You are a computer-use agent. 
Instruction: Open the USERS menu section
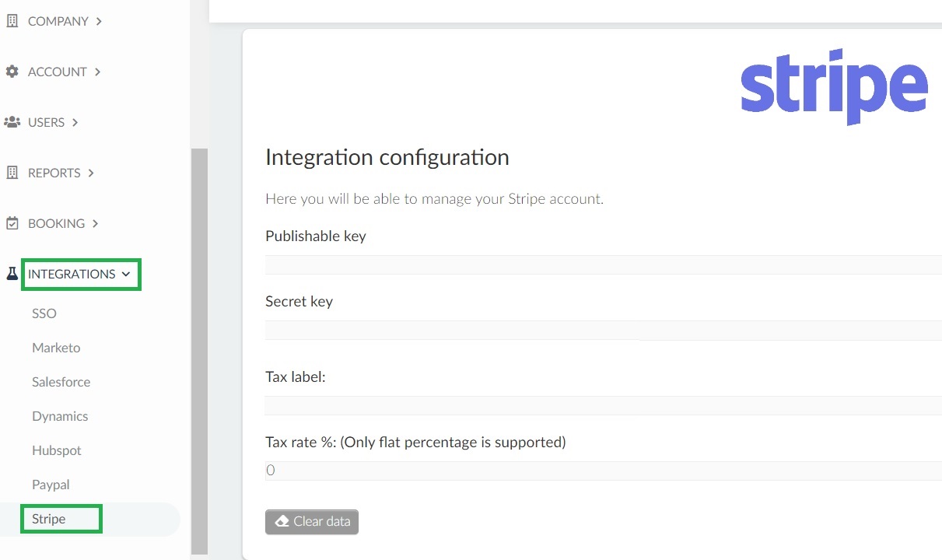(x=46, y=122)
